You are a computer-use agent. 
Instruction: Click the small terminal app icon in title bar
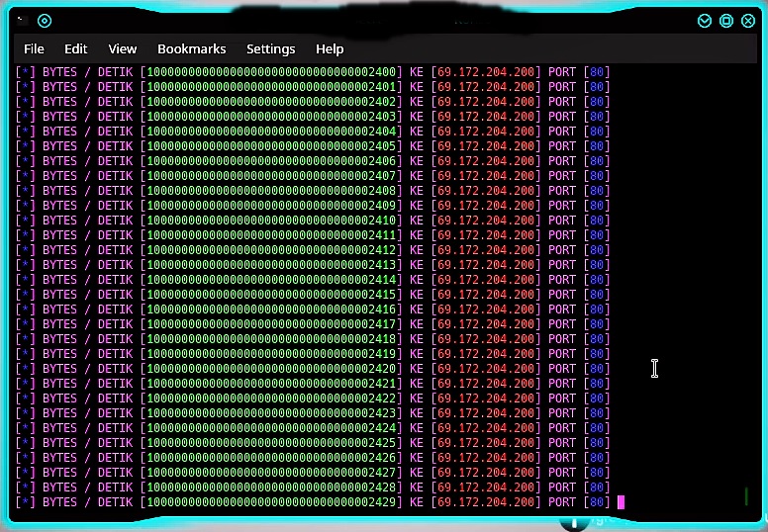point(21,20)
